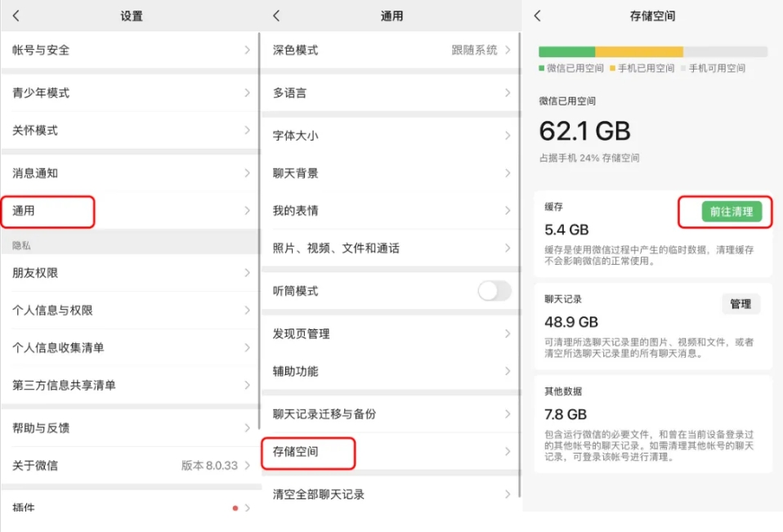Toggle the 听筒模式 switch
Viewport: 783px width, 532px height.
[x=494, y=291]
